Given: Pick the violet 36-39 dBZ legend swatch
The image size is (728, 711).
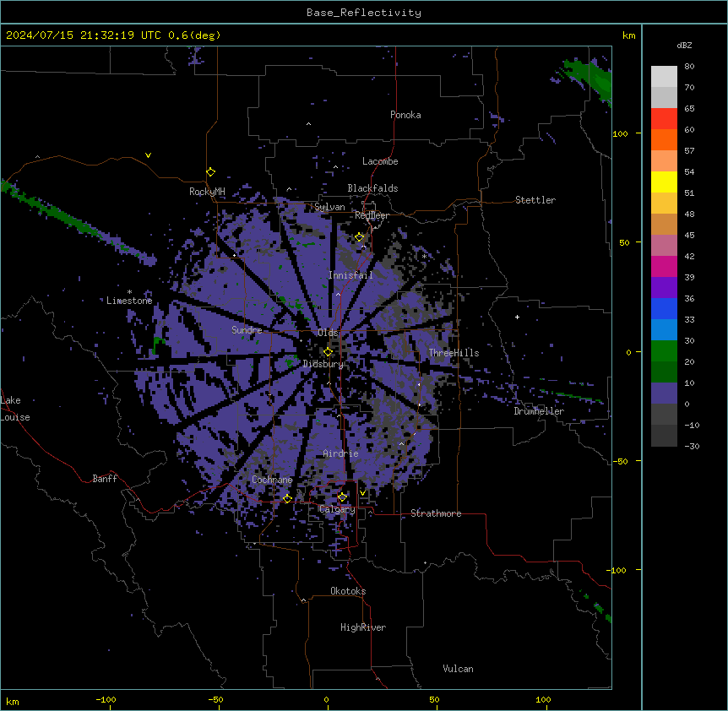Looking at the screenshot, I should (664, 287).
